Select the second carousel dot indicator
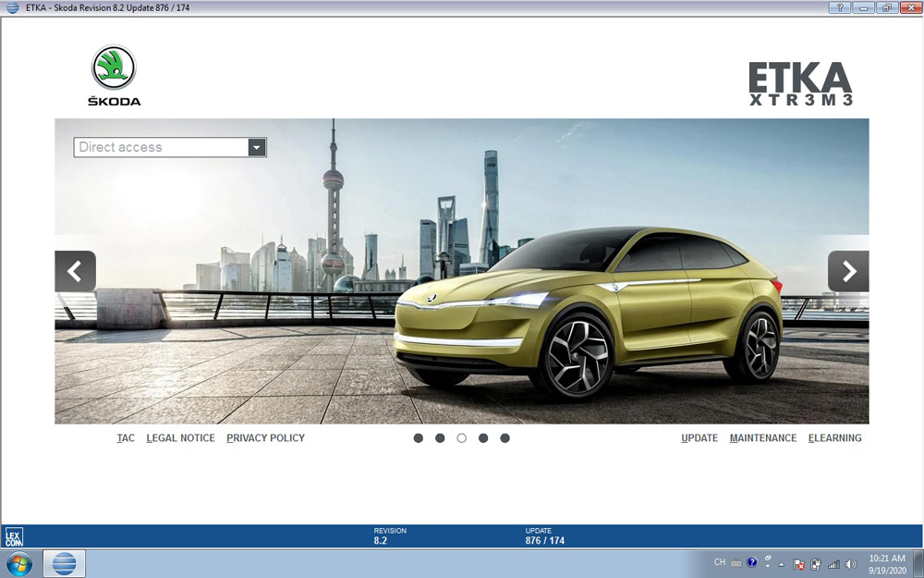This screenshot has width=924, height=578. [440, 438]
